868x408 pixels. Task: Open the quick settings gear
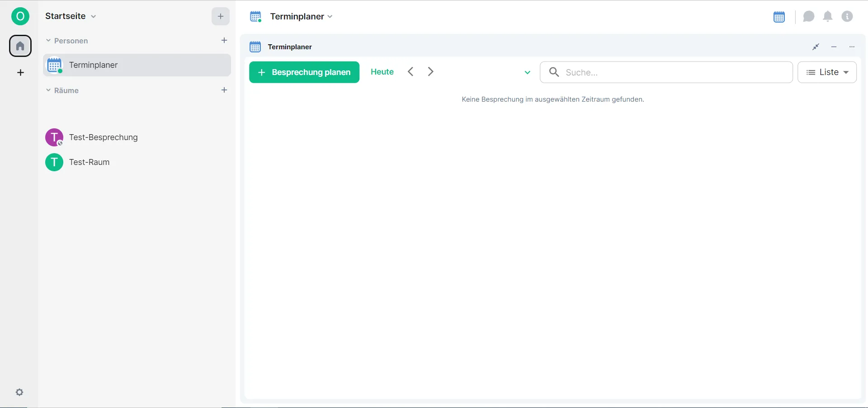(x=20, y=392)
